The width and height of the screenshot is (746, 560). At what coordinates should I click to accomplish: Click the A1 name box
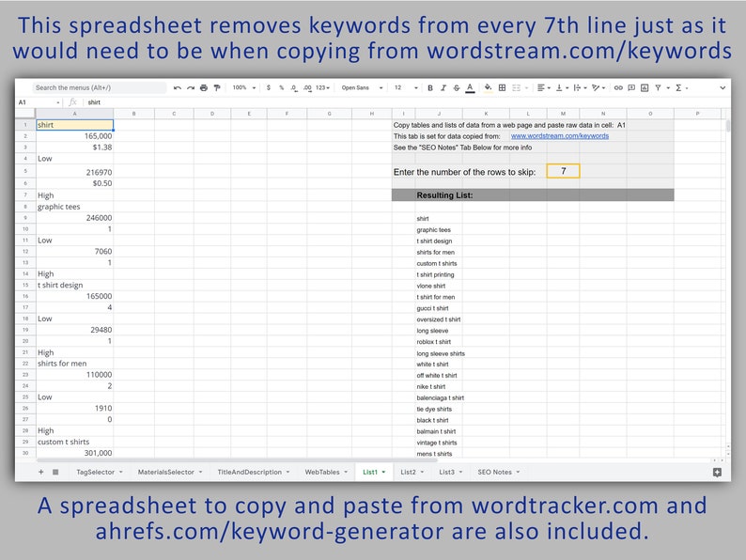click(x=39, y=102)
